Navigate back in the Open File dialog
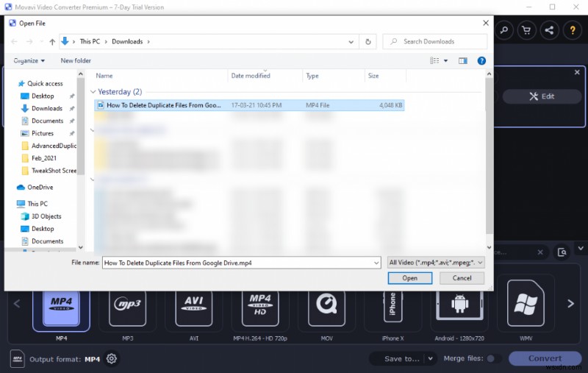This screenshot has height=373, width=588. [14, 42]
